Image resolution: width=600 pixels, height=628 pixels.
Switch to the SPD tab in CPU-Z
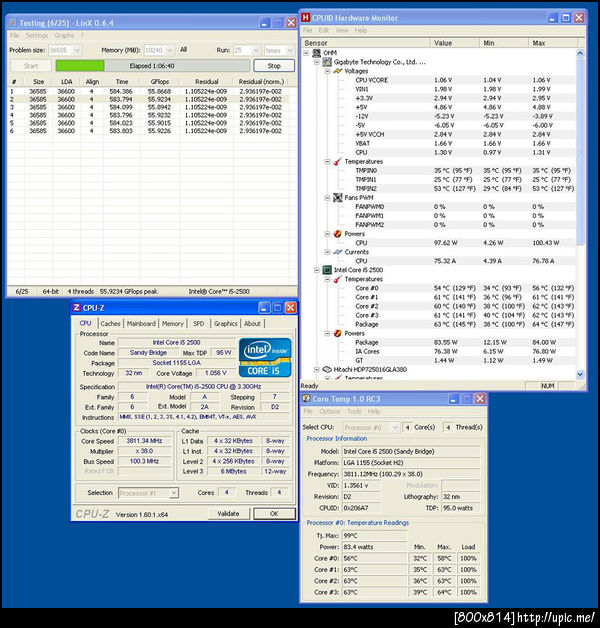coord(199,324)
